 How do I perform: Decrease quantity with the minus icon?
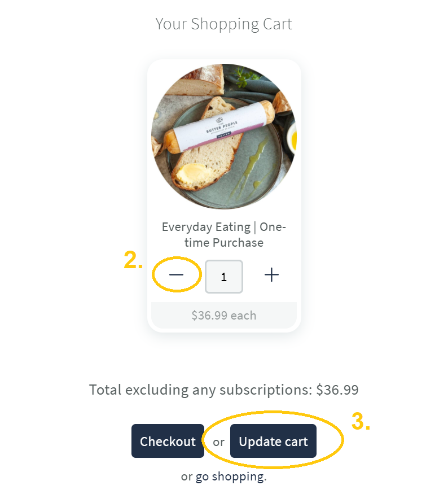pos(176,275)
